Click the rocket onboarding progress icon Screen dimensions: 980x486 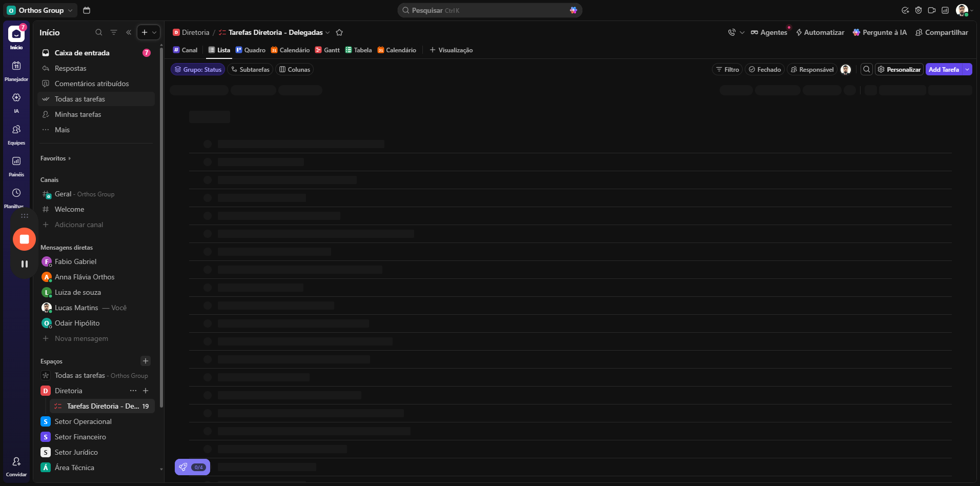tap(183, 467)
